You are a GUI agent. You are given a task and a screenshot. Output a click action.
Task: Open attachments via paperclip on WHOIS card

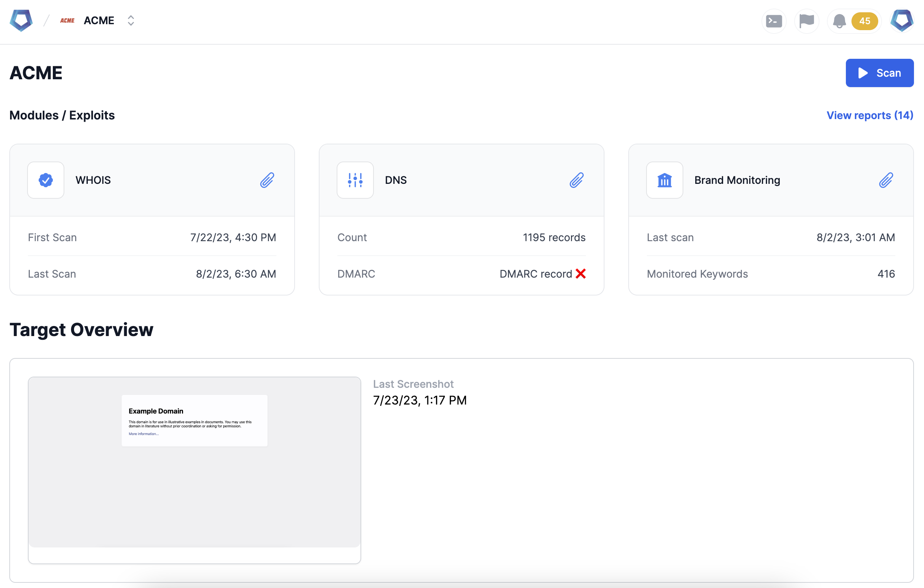click(267, 180)
